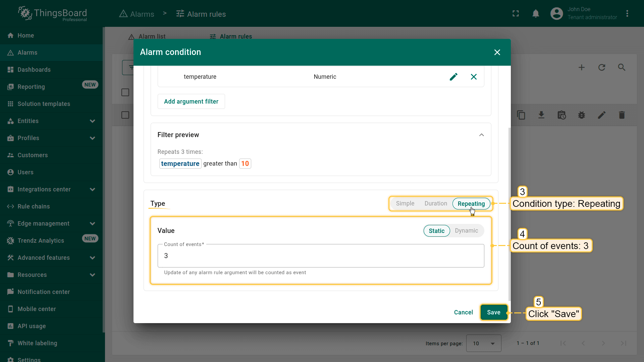Click the Save button
The image size is (644, 362).
pos(493,312)
